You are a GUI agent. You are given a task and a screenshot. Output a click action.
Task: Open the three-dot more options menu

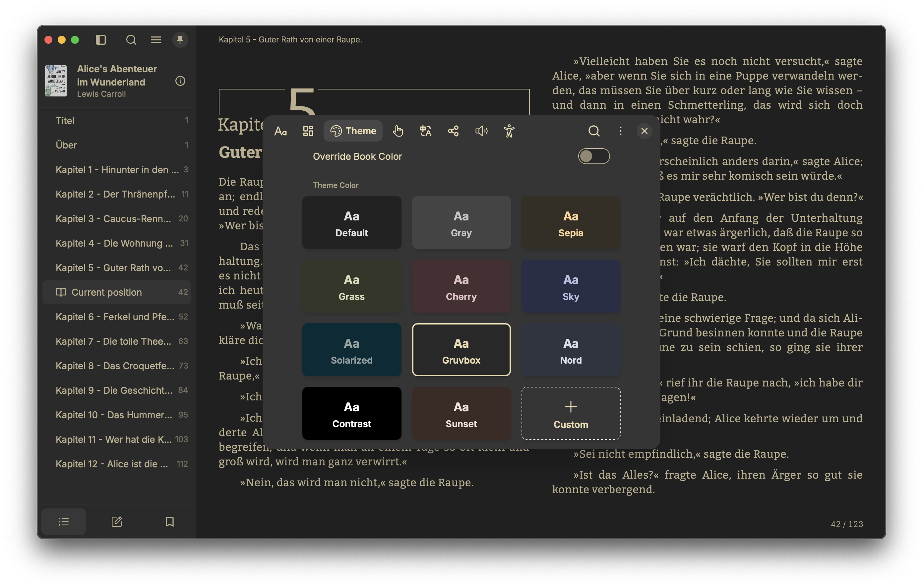point(621,131)
